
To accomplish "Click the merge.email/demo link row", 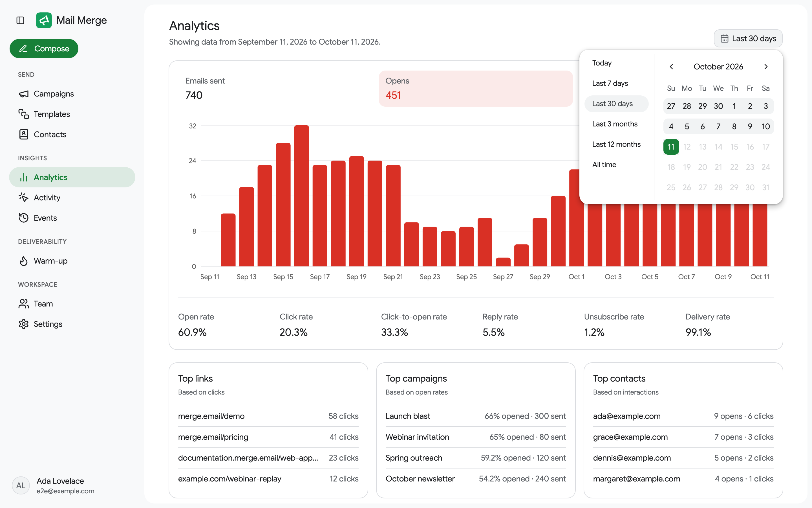I will coord(268,416).
